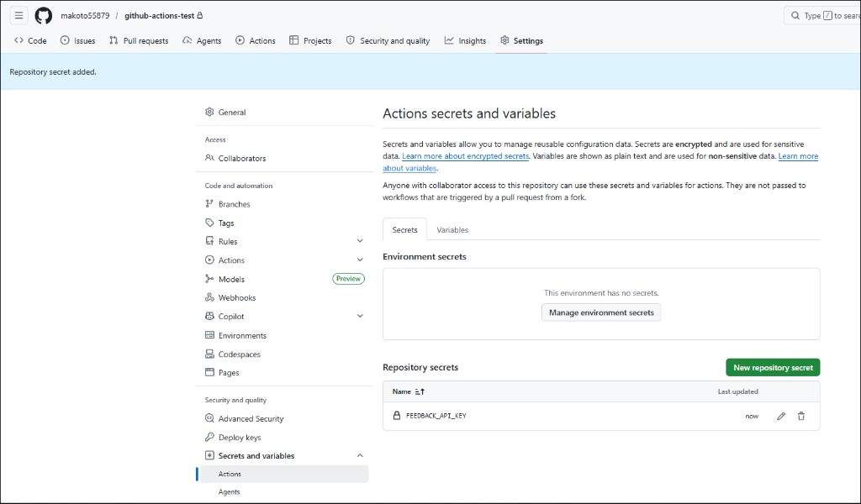Click the Repository secret added banner text
Screen dimensions: 861x504
(x=53, y=72)
